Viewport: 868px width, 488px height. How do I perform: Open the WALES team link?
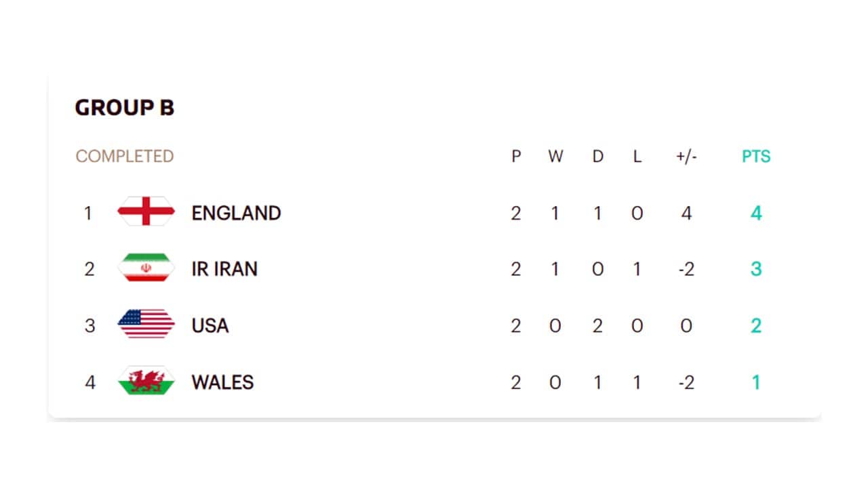(222, 382)
